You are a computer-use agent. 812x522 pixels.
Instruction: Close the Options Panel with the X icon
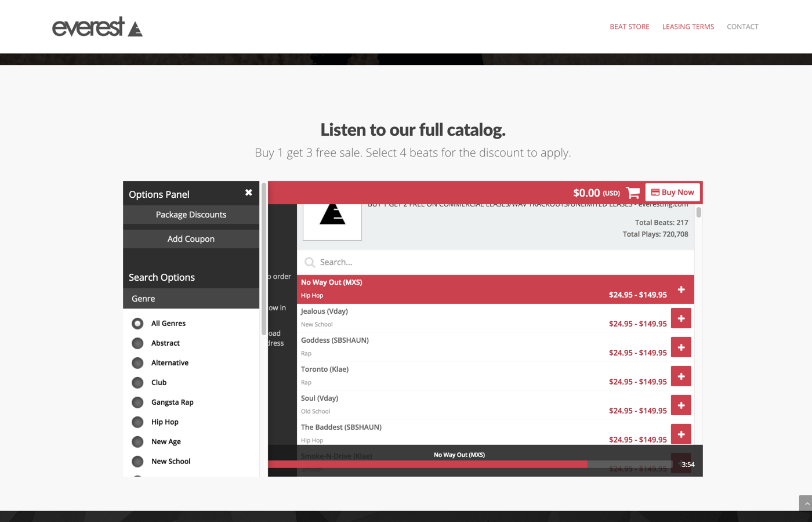tap(248, 193)
